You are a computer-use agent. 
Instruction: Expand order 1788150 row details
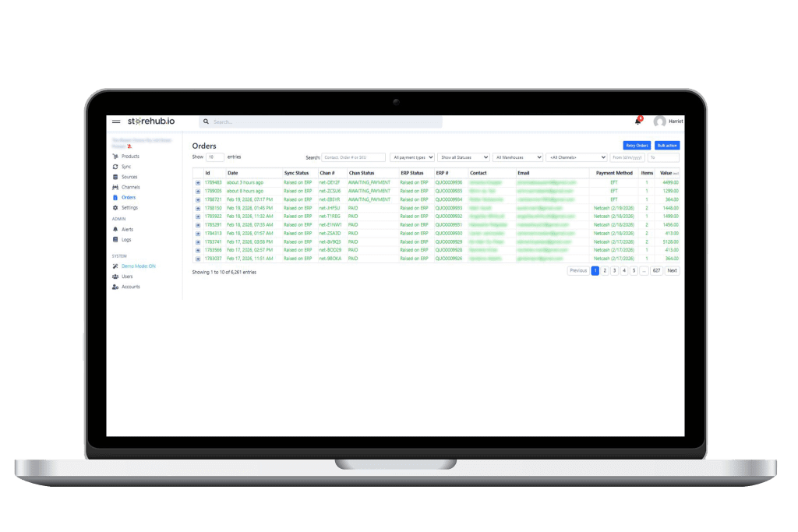(x=198, y=208)
